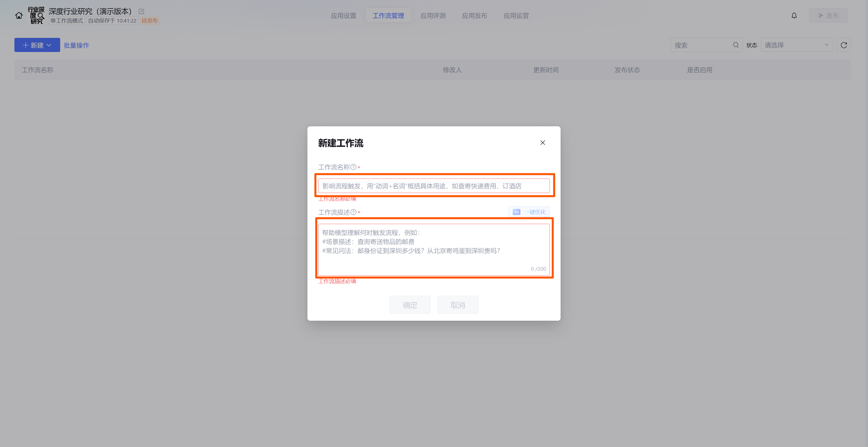Click the search magnifier icon
This screenshot has height=447, width=868.
(735, 45)
